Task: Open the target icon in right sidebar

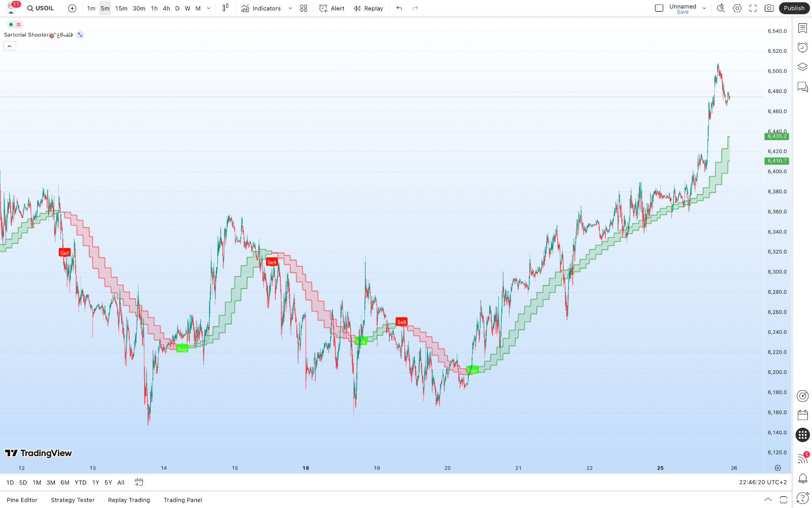Action: pos(802,396)
